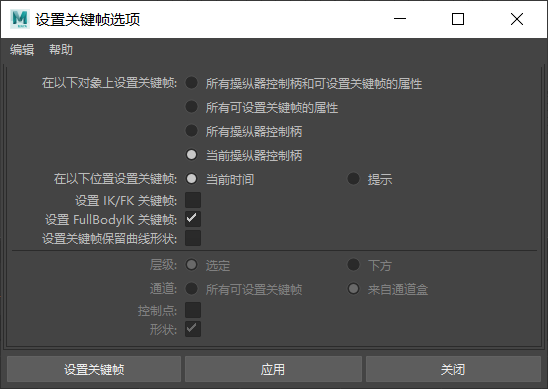
Task: Select 通道 所有可设置关键帧 radio button
Action: pyautogui.click(x=192, y=289)
